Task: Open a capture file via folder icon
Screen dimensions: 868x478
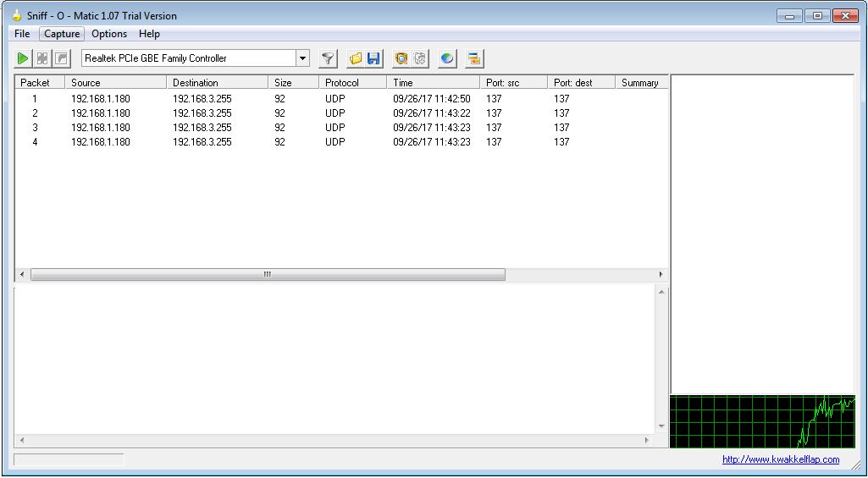Action: tap(356, 58)
